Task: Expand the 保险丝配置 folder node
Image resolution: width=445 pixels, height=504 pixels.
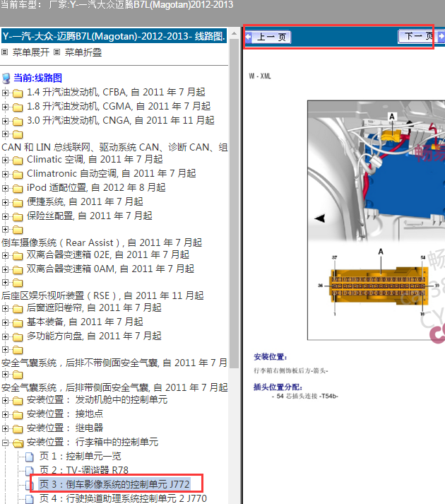Action: 5,216
